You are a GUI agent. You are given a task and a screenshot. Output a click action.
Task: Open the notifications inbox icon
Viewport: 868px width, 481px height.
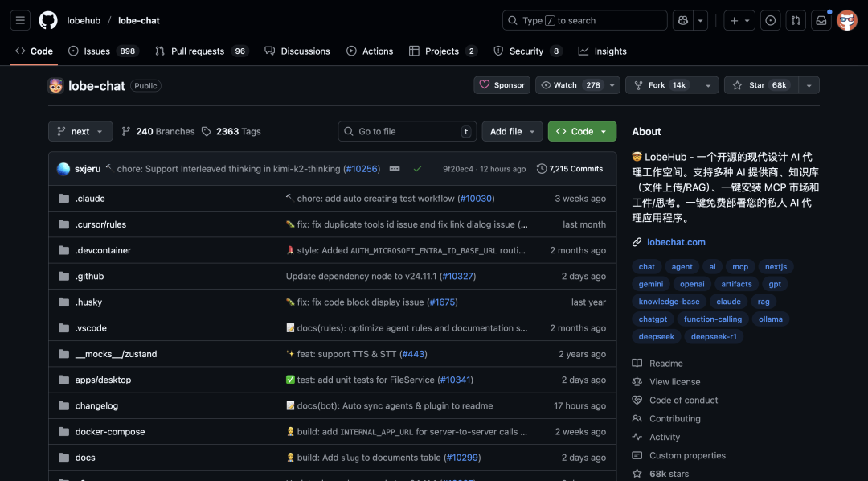[x=821, y=20]
